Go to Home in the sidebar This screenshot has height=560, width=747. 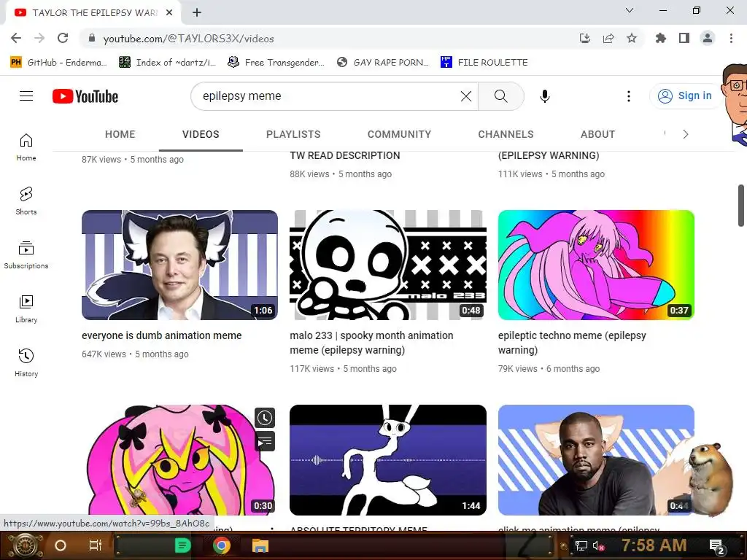tap(26, 147)
